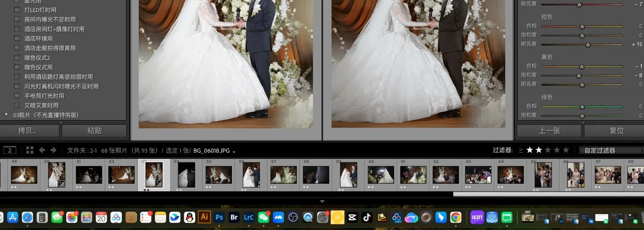This screenshot has width=644, height=230.
Task: Click the 复位 button
Action: pyautogui.click(x=615, y=131)
